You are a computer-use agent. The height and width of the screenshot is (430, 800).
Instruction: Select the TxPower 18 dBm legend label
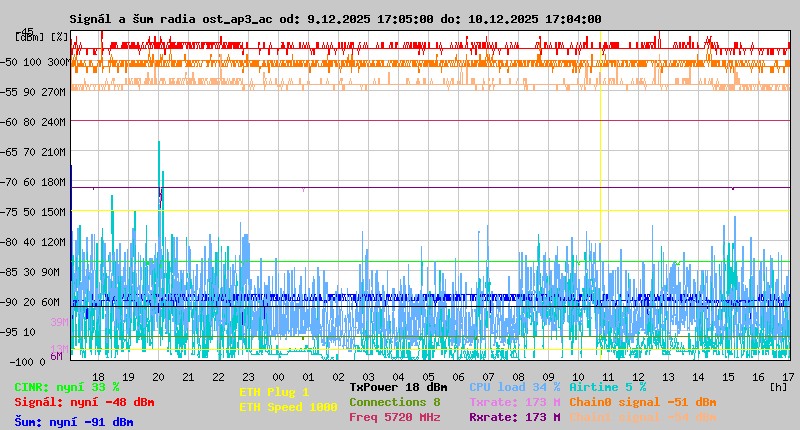click(398, 387)
